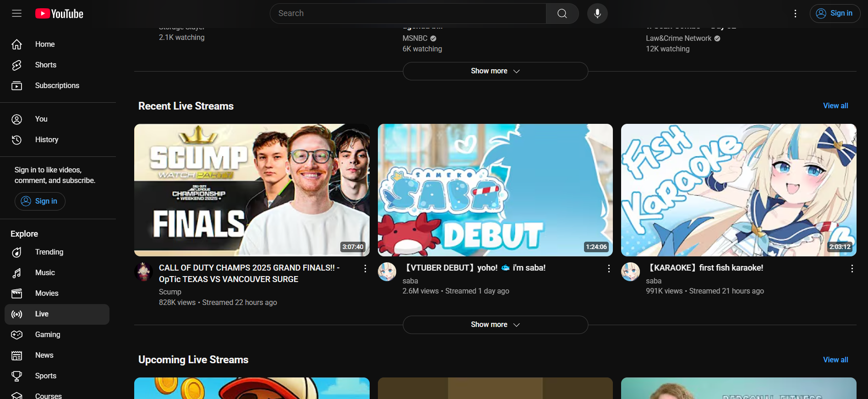Click the Trending flame icon
Screen dimensions: 868x399
(x=17, y=252)
